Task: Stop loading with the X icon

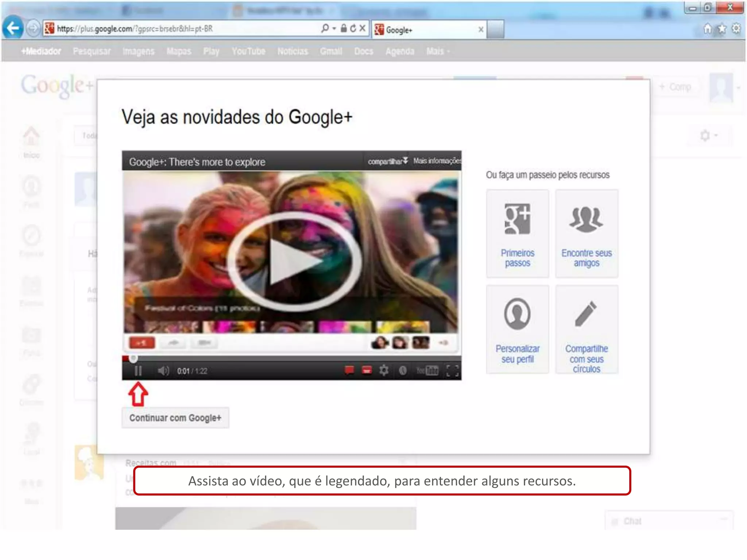Action: tap(362, 28)
